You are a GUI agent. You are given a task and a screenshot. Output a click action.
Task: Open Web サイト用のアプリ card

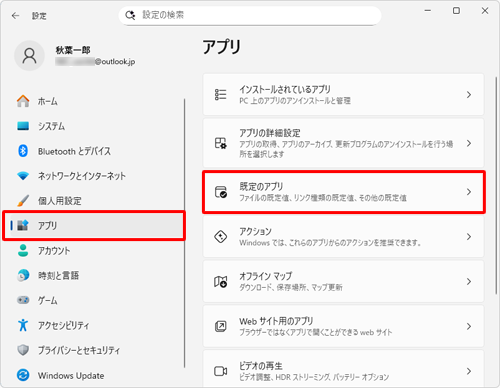point(343,326)
